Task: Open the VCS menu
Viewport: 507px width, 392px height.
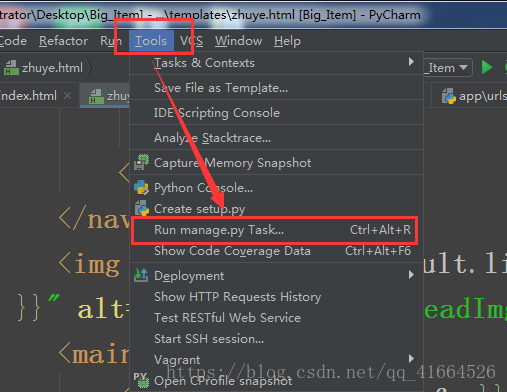Action: tap(191, 41)
